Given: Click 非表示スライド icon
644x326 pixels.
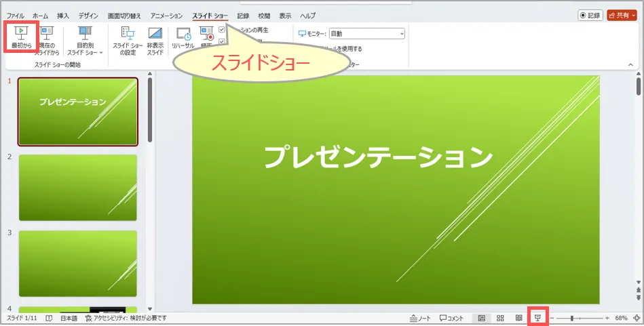Looking at the screenshot, I should pos(155,41).
